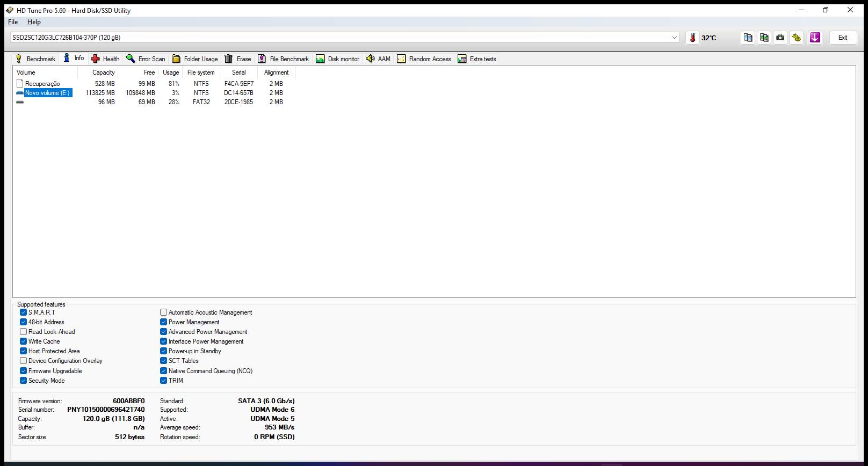
Task: Click the File Benchmark icon
Action: click(262, 59)
